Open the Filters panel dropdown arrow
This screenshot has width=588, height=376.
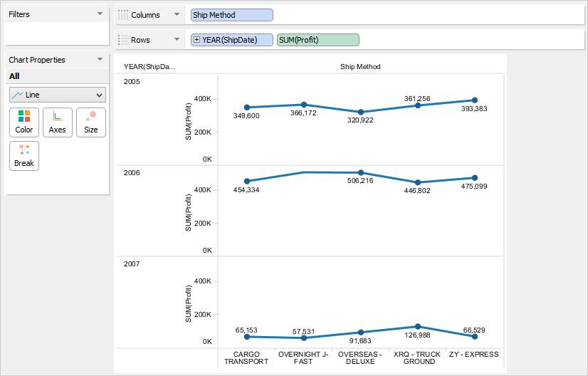click(x=100, y=14)
